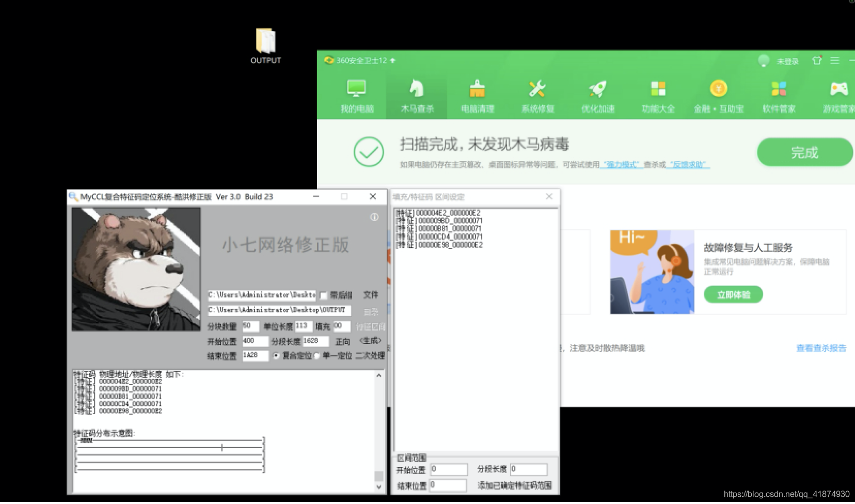
Task: Select 00000B81_00000071 row in 区间设定 list
Action: pyautogui.click(x=438, y=229)
